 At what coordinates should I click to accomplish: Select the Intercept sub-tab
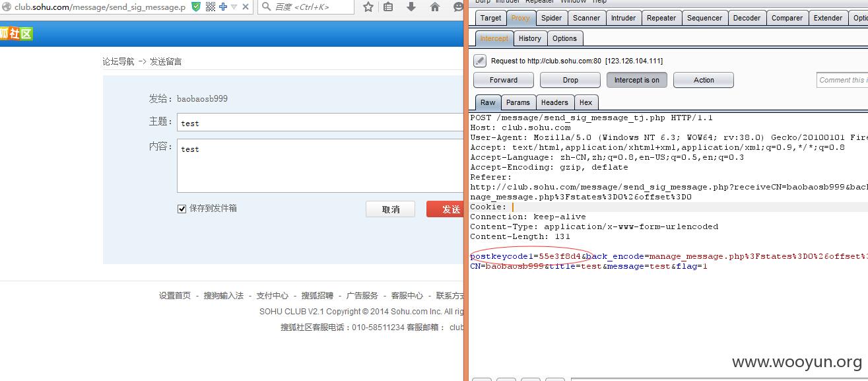point(494,38)
